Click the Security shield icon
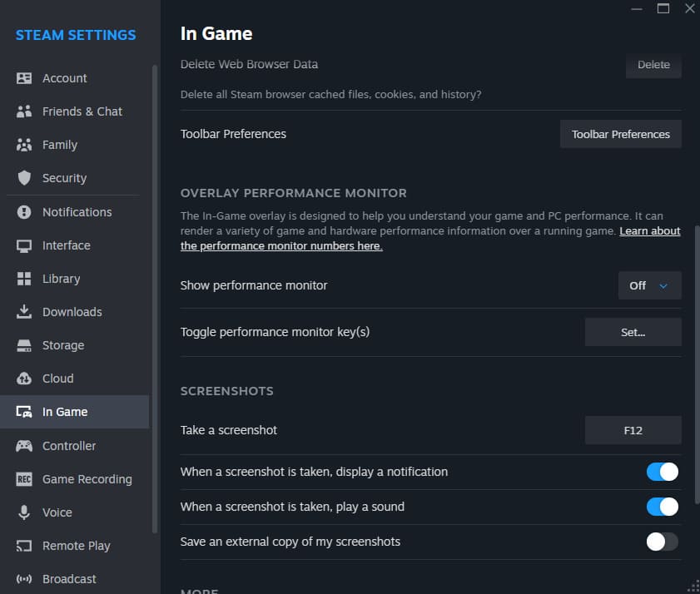The height and width of the screenshot is (594, 700). (x=24, y=178)
